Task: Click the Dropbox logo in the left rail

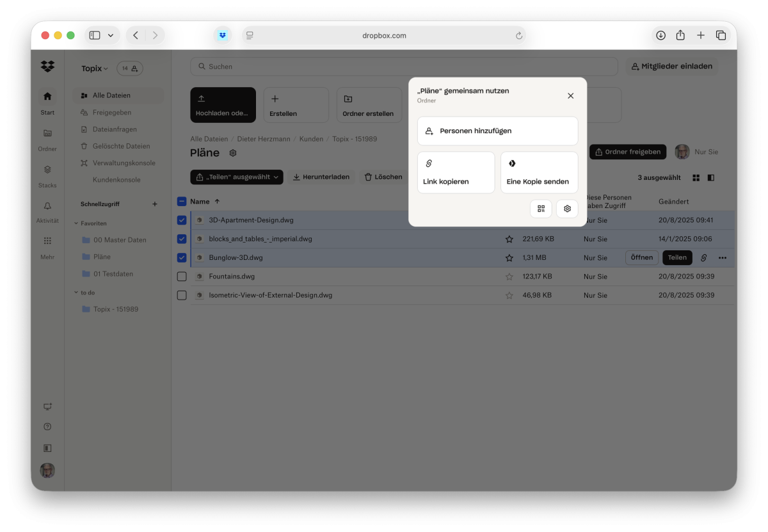Action: coord(47,66)
